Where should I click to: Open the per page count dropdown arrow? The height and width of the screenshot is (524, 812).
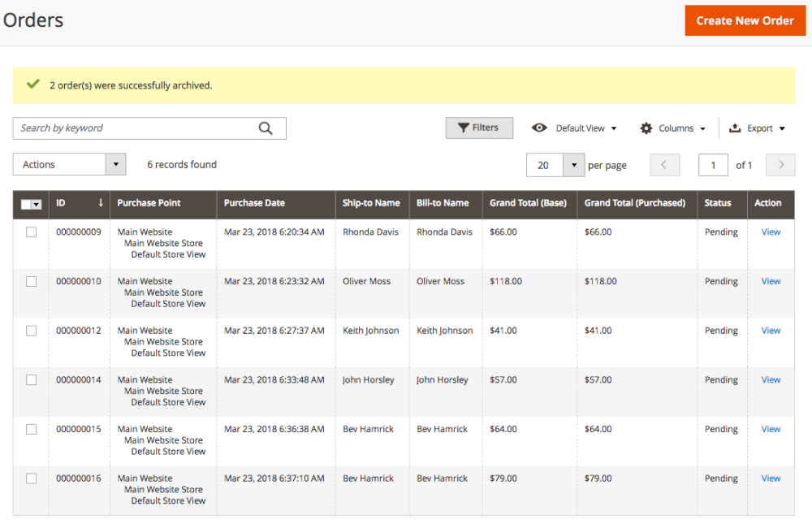(574, 165)
